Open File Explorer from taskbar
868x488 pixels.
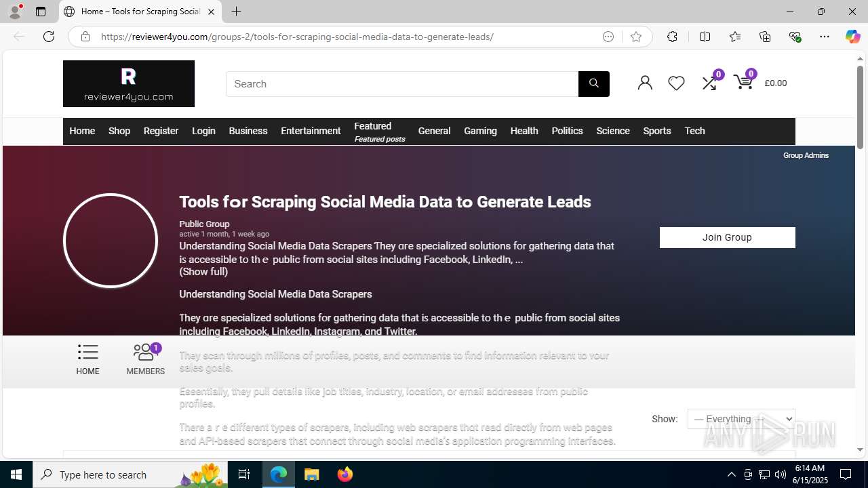pyautogui.click(x=312, y=474)
